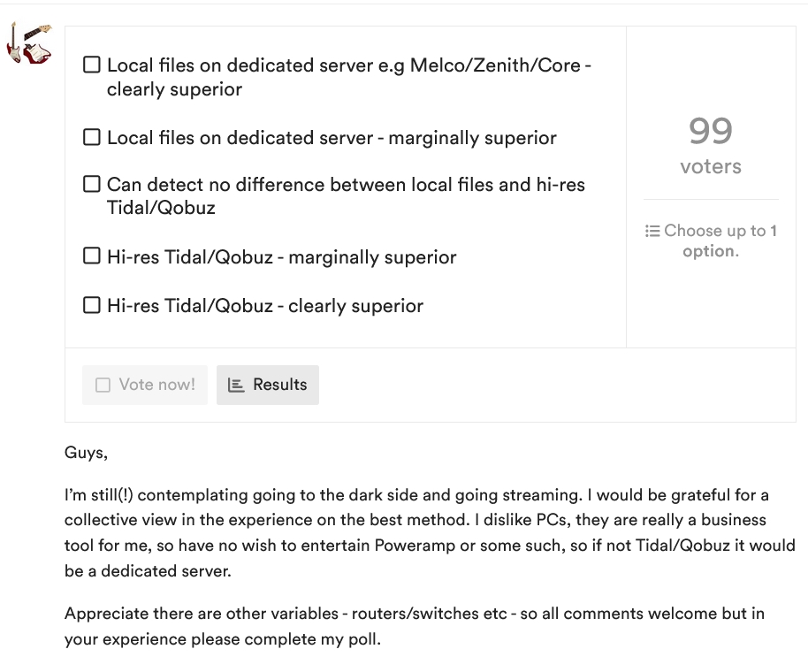This screenshot has width=808, height=672.
Task: Click 'Local files on dedicated server - marginally superior' text
Action: point(332,138)
